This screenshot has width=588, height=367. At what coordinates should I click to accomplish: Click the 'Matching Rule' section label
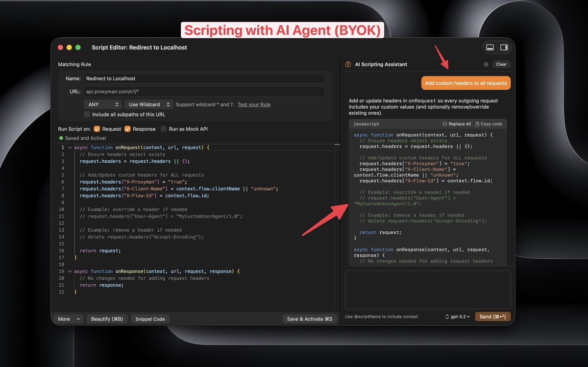pyautogui.click(x=74, y=64)
